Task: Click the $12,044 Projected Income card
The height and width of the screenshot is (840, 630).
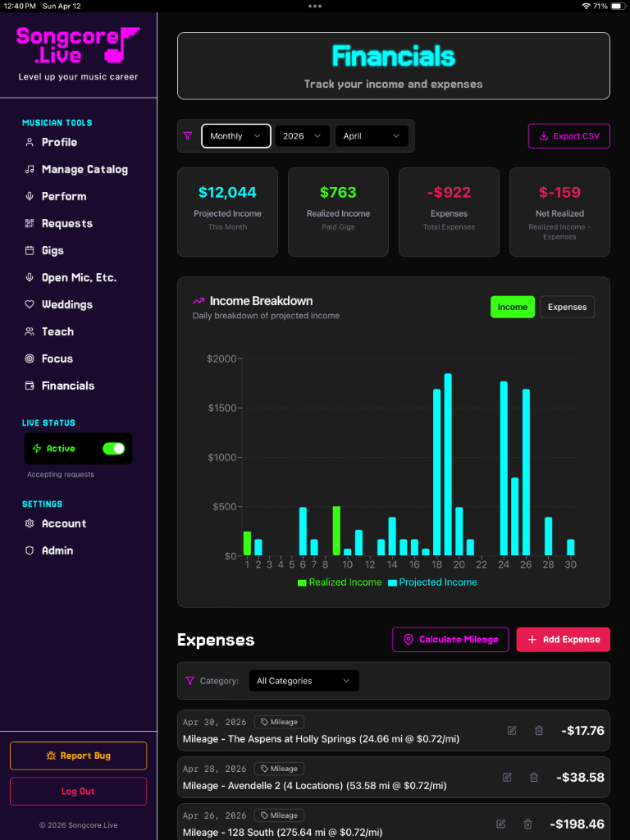Action: [x=228, y=212]
